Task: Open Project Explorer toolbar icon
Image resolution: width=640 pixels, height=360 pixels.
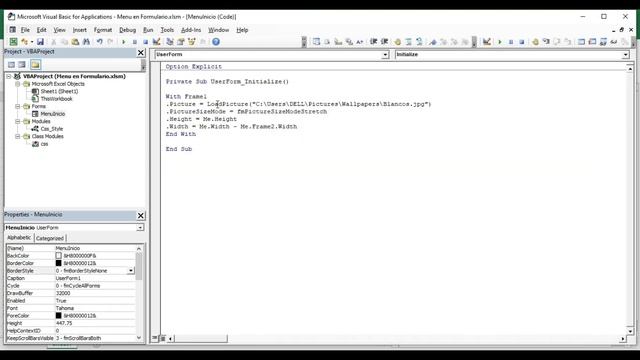Action: [170, 42]
